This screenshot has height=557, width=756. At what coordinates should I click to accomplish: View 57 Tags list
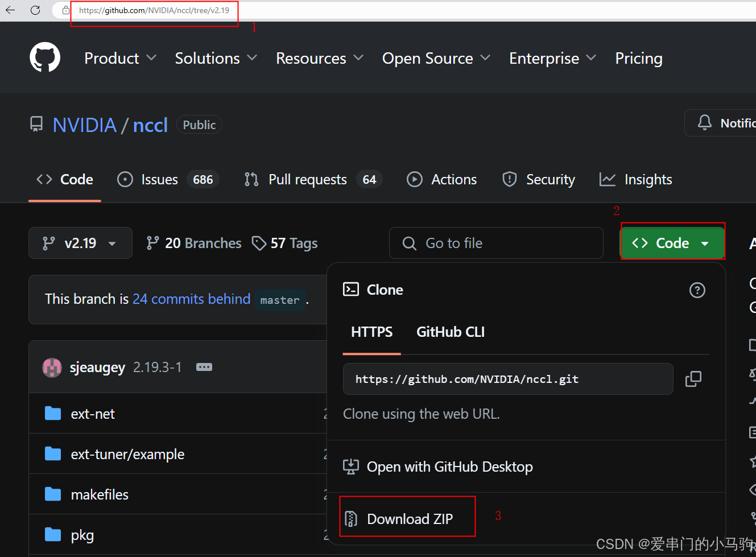pos(285,244)
